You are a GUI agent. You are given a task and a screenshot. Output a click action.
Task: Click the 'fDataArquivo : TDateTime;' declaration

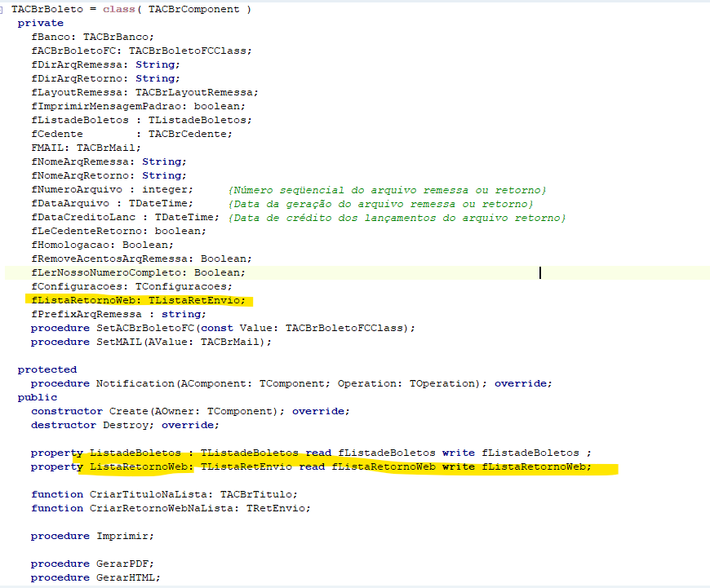113,203
